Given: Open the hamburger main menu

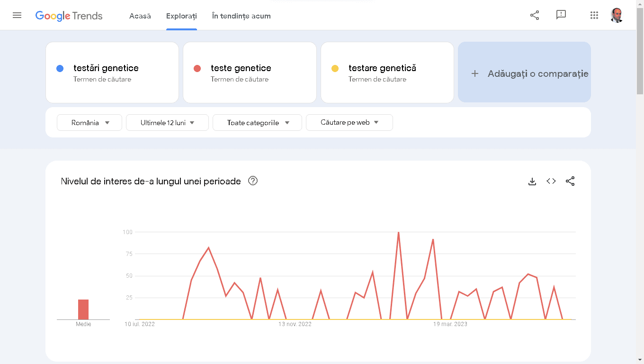Looking at the screenshot, I should (x=17, y=15).
